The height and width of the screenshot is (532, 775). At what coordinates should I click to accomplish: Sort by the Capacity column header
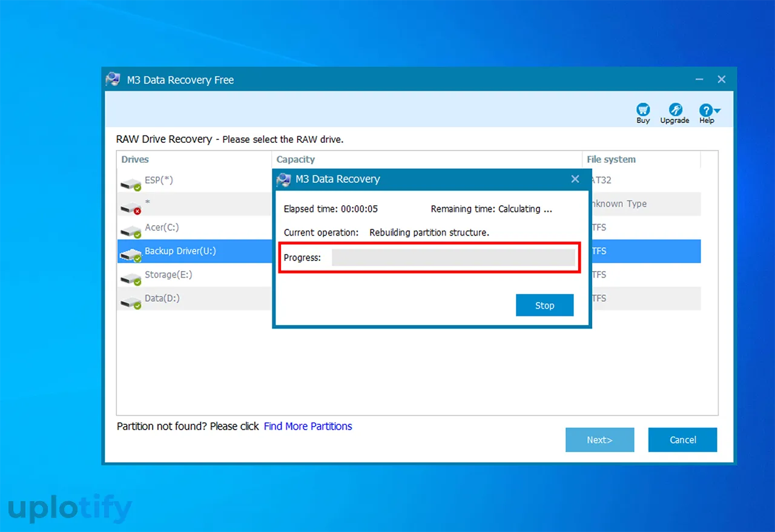(427, 159)
